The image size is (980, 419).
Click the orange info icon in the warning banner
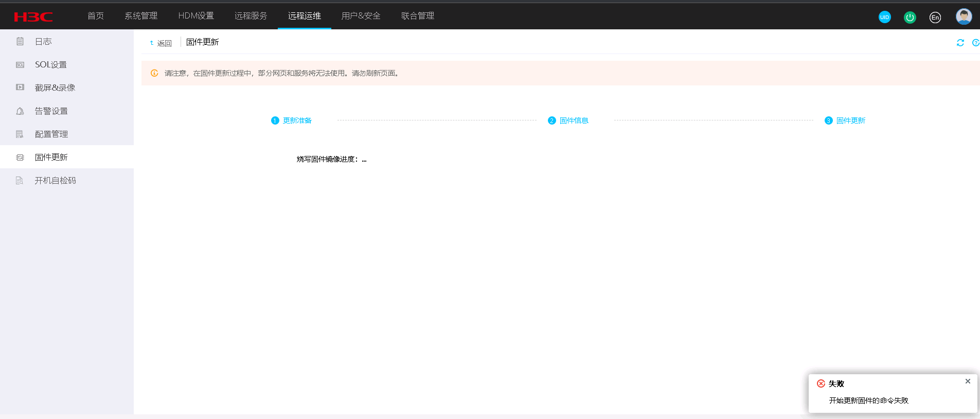pyautogui.click(x=154, y=73)
